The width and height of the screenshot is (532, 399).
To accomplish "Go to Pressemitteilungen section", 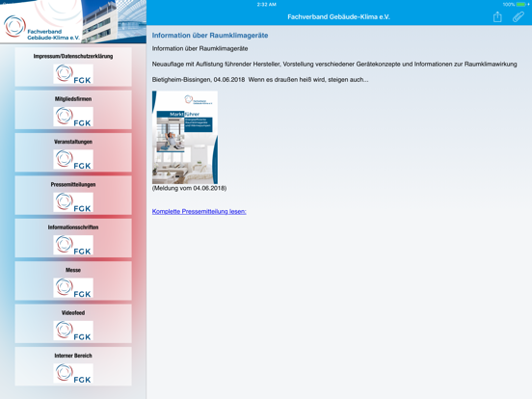I will [73, 195].
